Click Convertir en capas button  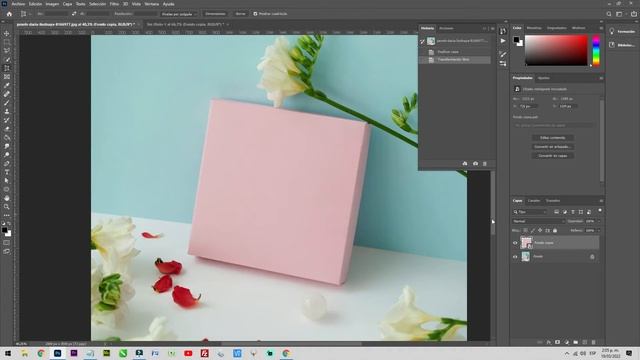click(x=553, y=156)
